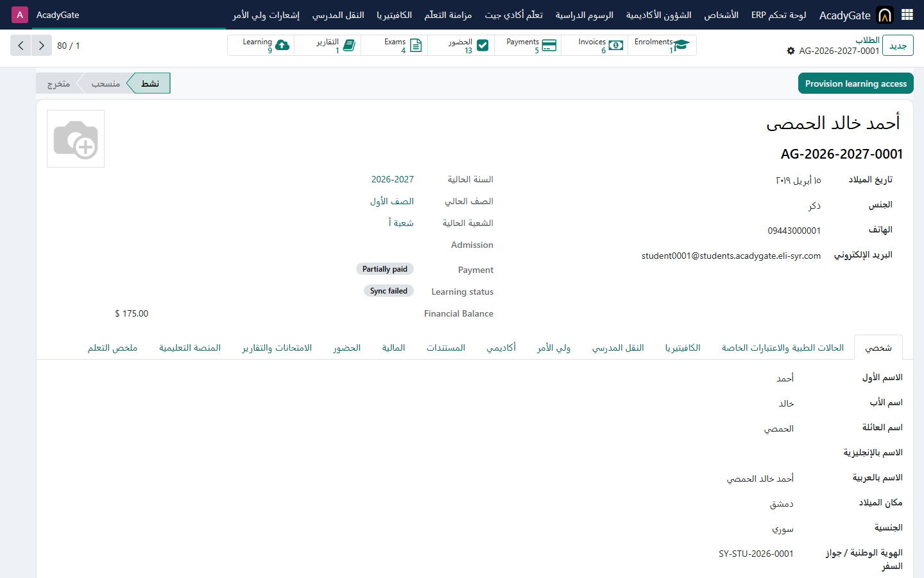This screenshot has width=924, height=578.
Task: Click the Exams document icon
Action: click(416, 45)
